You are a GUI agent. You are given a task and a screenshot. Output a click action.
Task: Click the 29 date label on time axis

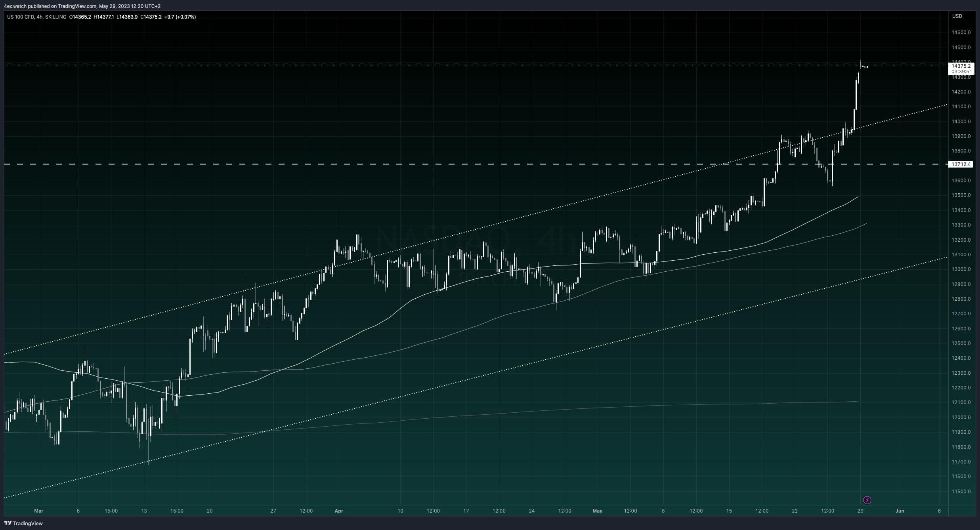coord(860,511)
